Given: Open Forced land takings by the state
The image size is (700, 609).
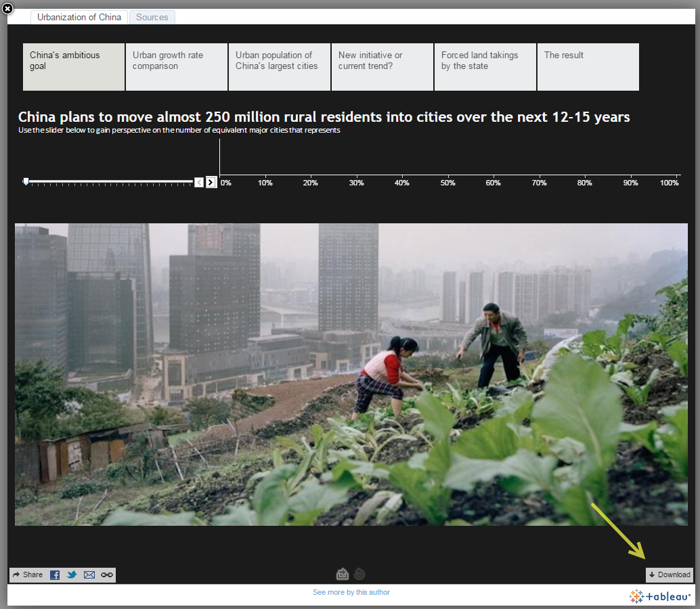Looking at the screenshot, I should (x=485, y=67).
